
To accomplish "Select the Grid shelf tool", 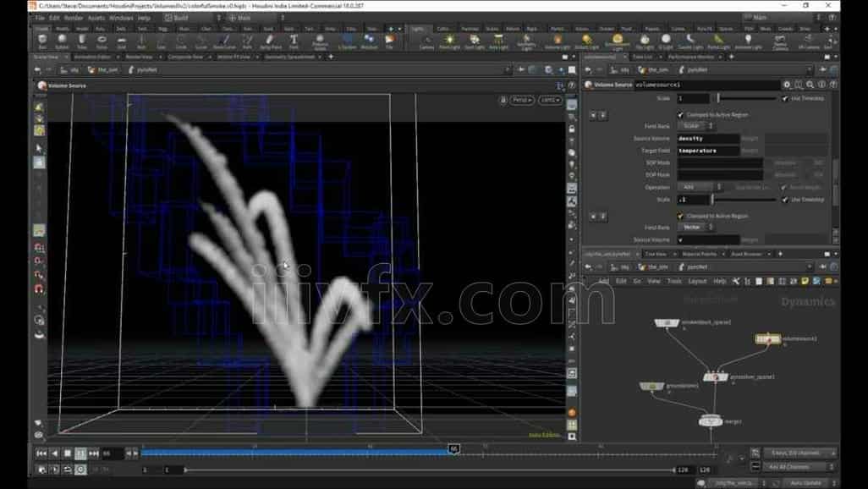I will click(121, 41).
